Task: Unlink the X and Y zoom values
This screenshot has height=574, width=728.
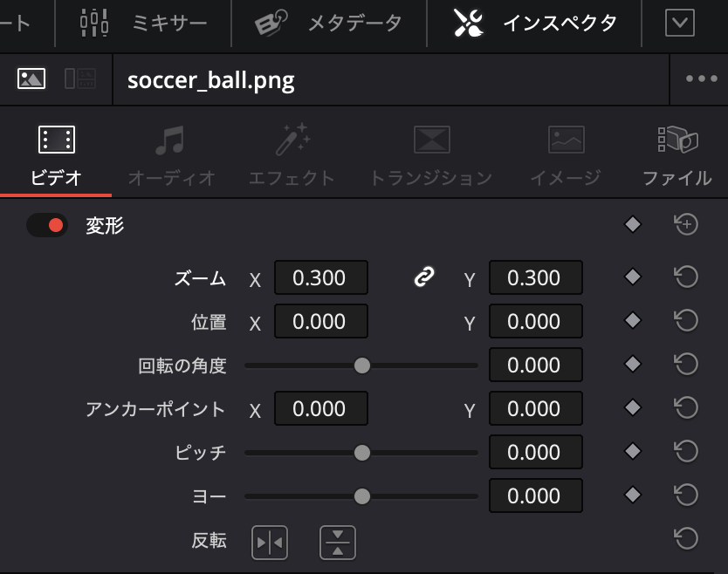Action: (x=422, y=277)
